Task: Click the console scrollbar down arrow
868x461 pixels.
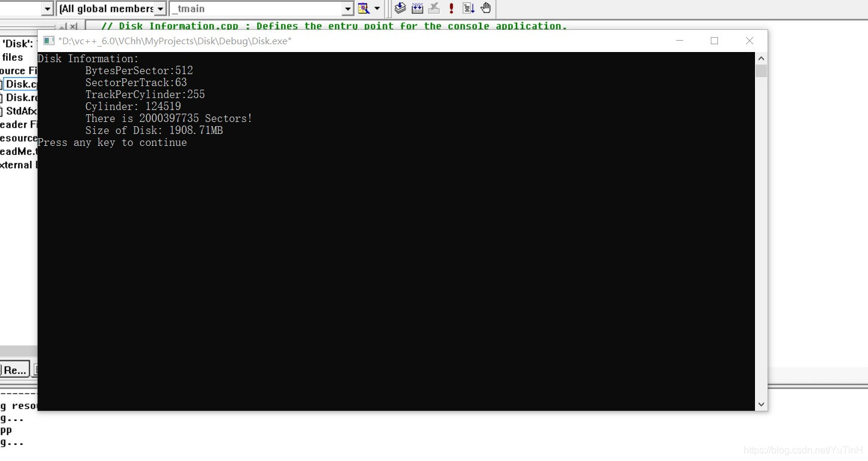Action: pyautogui.click(x=761, y=404)
